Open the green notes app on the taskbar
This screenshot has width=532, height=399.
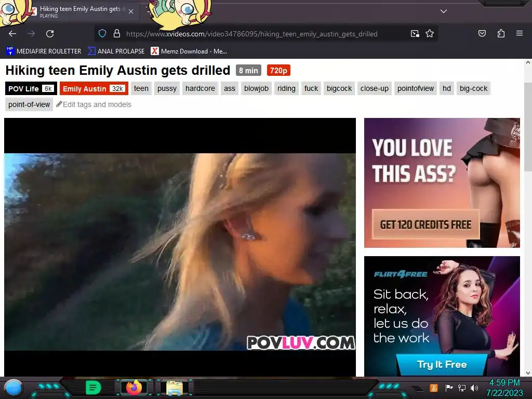[94, 388]
